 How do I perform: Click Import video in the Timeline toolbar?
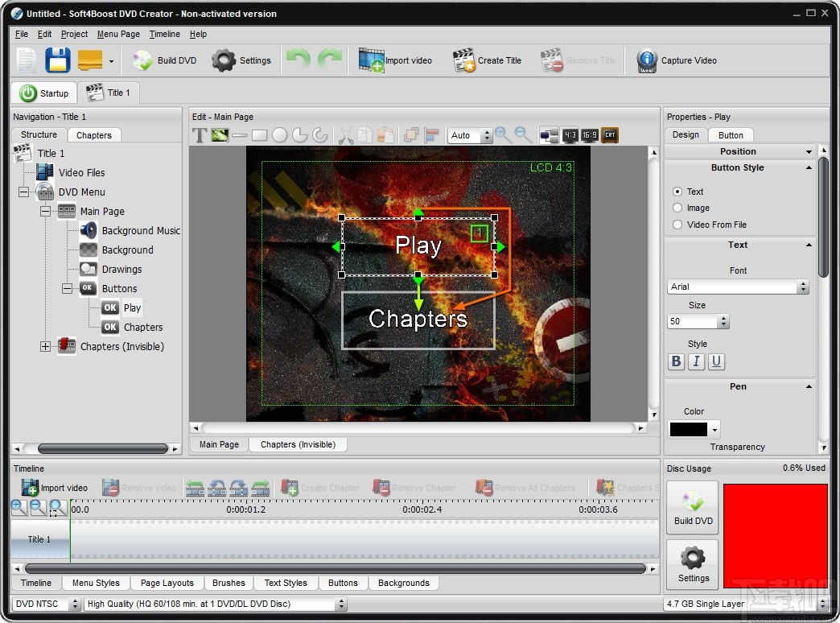(55, 487)
